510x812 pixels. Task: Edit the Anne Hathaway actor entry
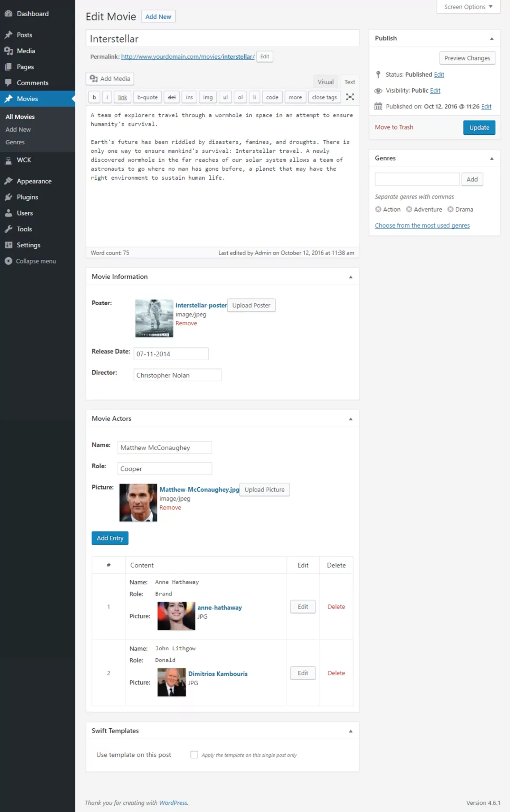[x=303, y=607]
